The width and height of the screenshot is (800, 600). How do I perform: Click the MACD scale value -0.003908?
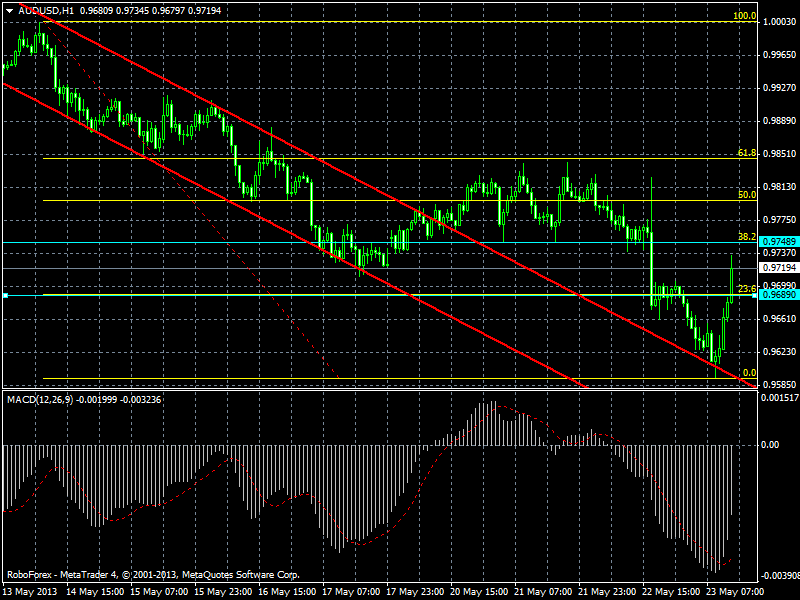click(780, 576)
